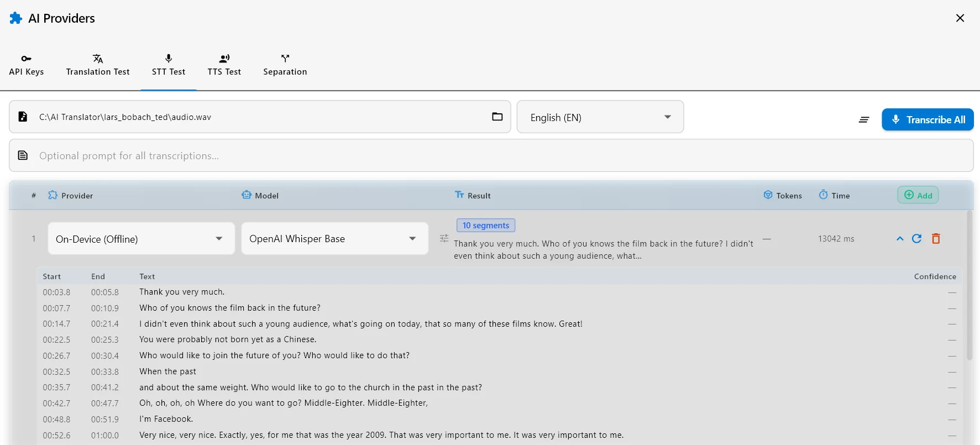980x445 pixels.
Task: Click the Model column header
Action: coord(260,195)
